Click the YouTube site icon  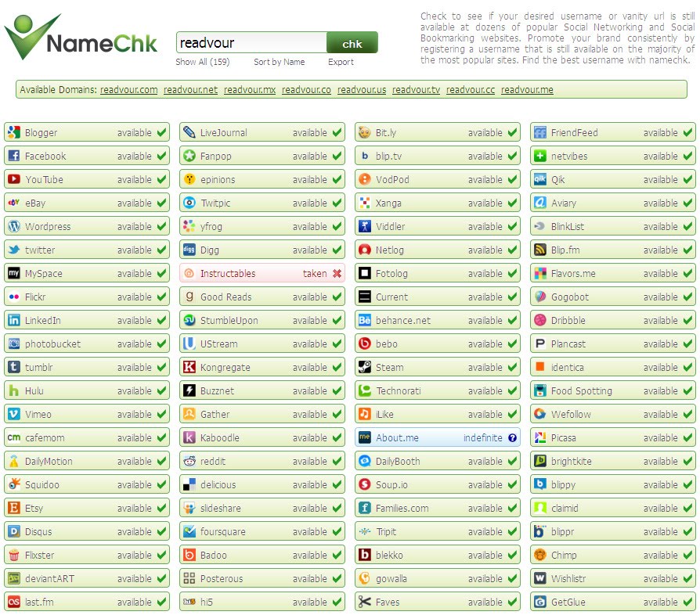(14, 179)
